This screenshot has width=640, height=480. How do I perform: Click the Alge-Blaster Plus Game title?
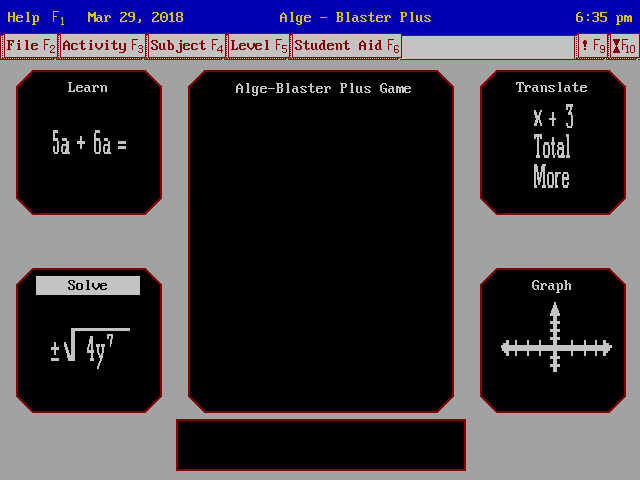coord(322,89)
